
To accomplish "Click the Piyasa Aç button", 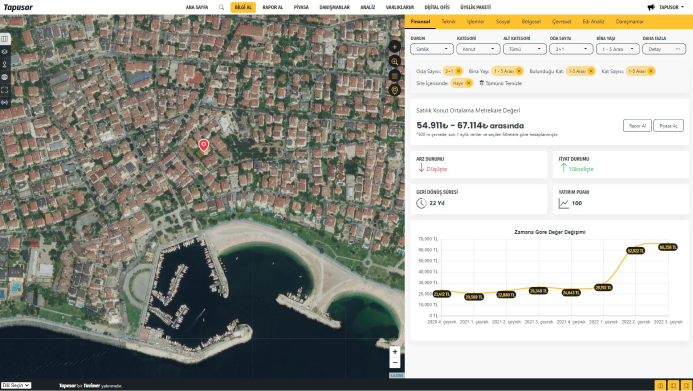I will coord(668,126).
